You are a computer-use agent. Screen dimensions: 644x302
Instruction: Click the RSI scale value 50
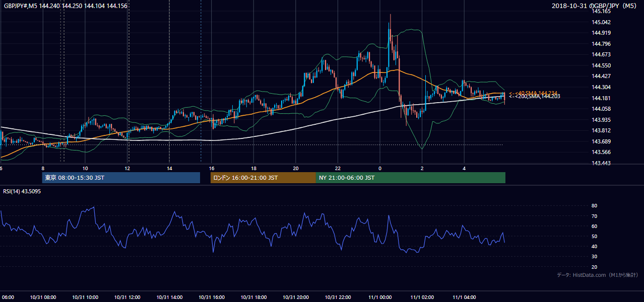[x=595, y=236]
